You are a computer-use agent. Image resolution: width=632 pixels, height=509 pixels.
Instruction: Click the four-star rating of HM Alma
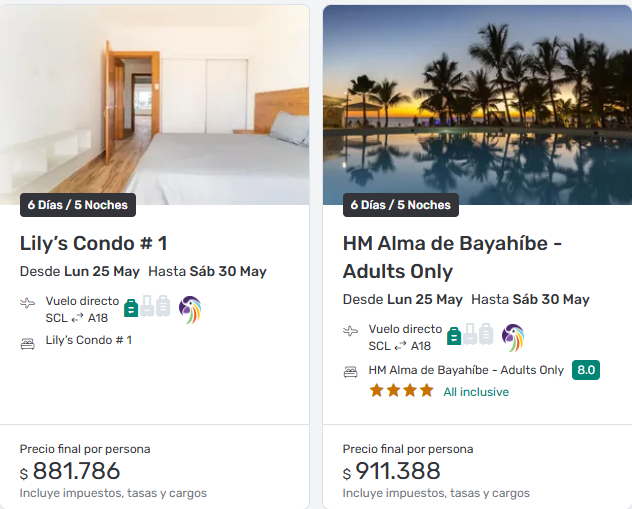tap(401, 391)
